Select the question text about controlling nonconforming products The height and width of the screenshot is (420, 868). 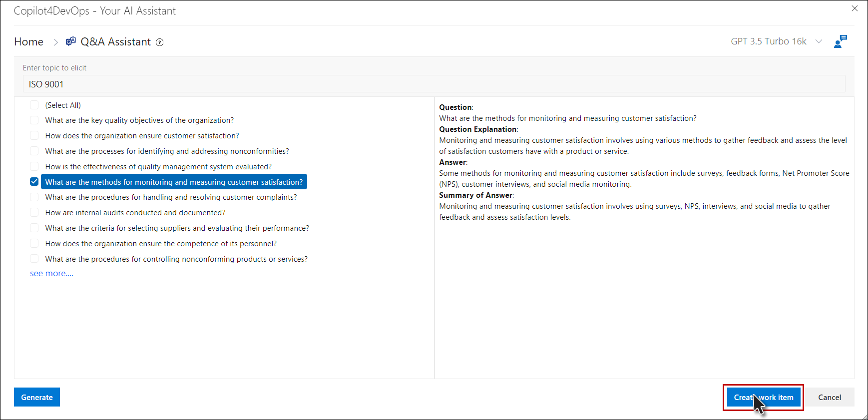point(176,259)
